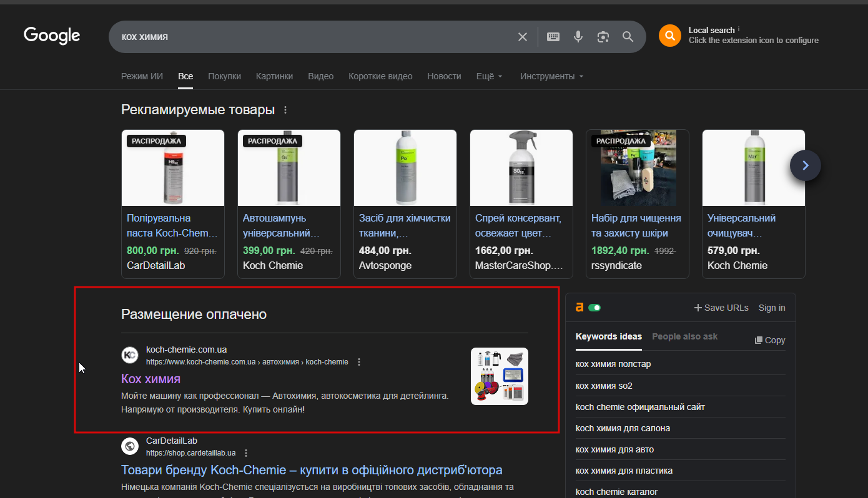Screen dimensions: 868x498
Task: Switch to the Картинки tab
Action: click(274, 76)
